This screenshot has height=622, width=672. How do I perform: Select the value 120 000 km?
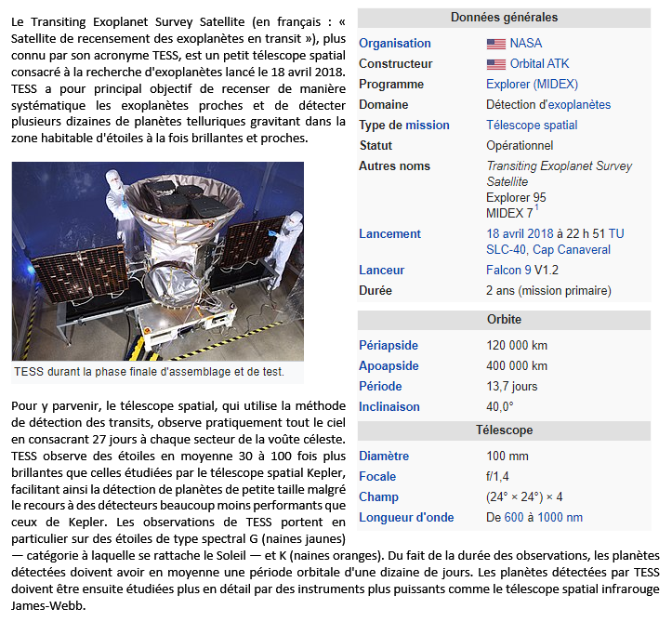click(517, 346)
